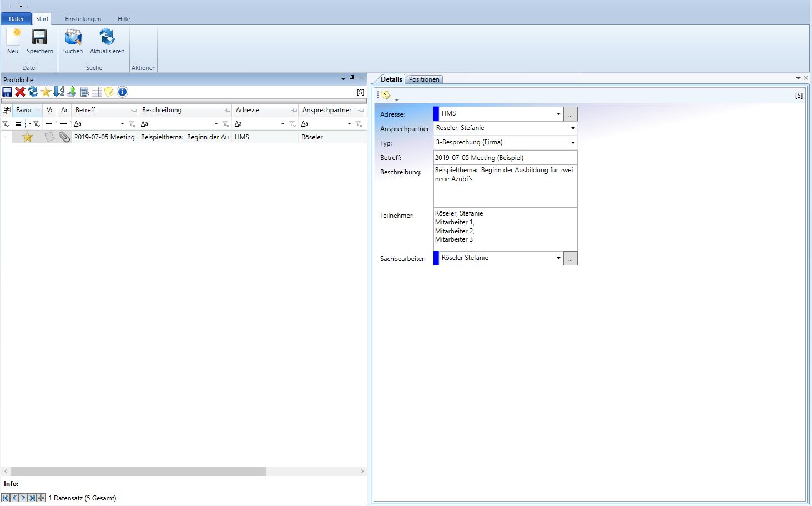Expand the Ansprechpartner Röseler, Stefanie dropdown

point(573,128)
